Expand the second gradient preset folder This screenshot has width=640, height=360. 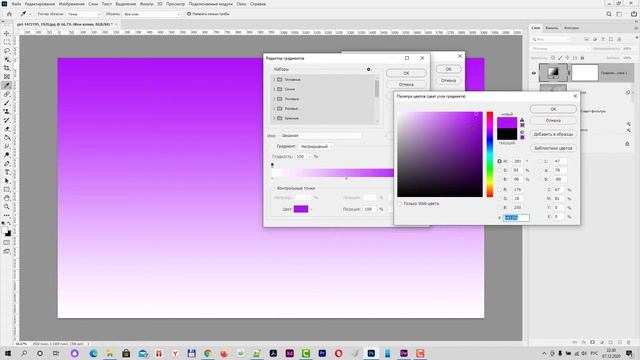pyautogui.click(x=274, y=89)
